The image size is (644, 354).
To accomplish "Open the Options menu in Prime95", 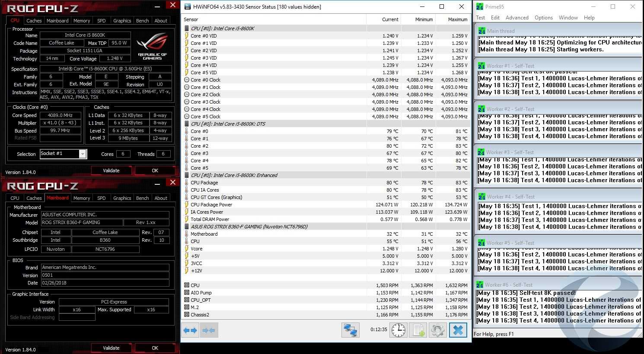I will pyautogui.click(x=543, y=18).
